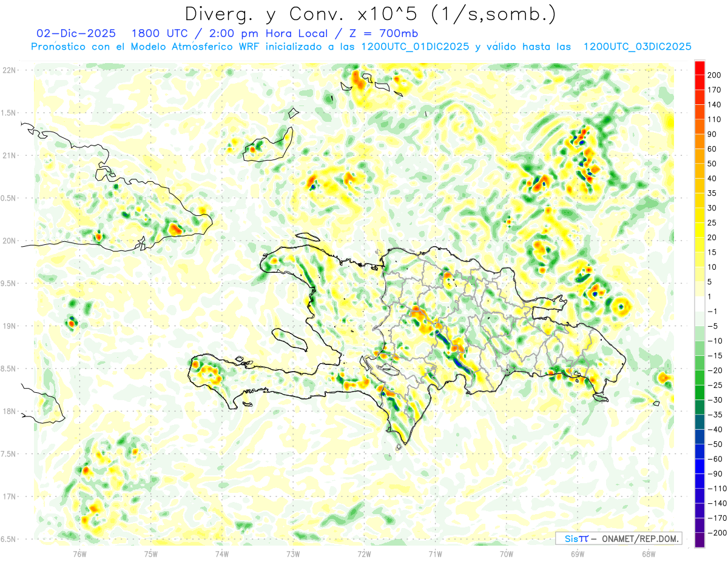Pick the green swatch between -20 and -25
Screen dimensions: 728x562
click(699, 378)
